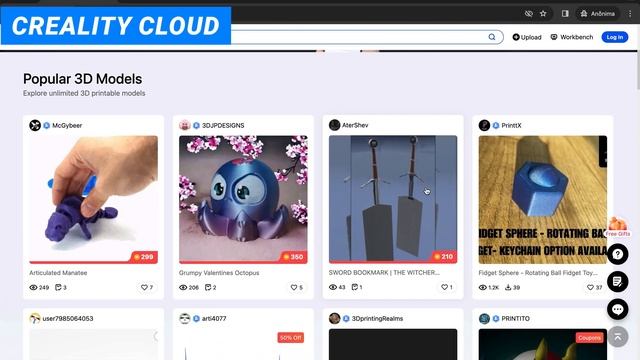Open 3DJPDESIGNS author profile
The width and height of the screenshot is (640, 360).
(x=223, y=125)
